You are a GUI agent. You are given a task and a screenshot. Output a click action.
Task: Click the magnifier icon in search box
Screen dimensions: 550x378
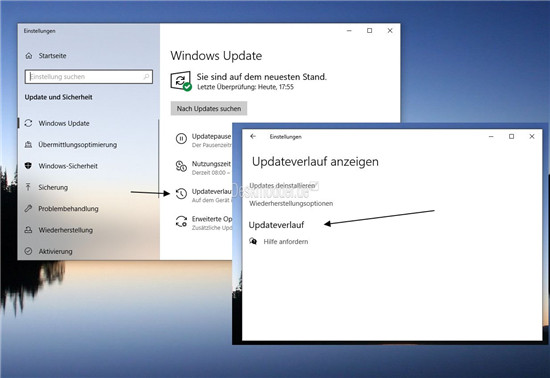point(146,76)
